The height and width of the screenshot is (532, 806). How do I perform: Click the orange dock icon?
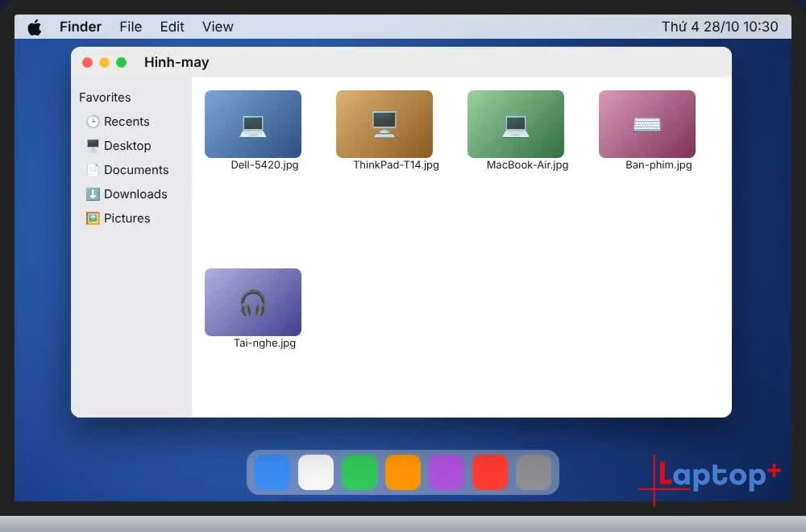click(x=403, y=472)
